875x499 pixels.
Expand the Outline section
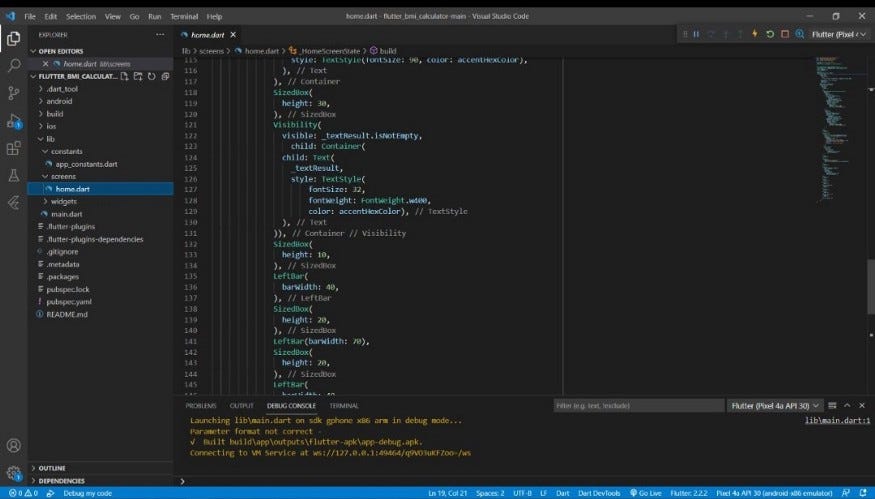point(52,468)
